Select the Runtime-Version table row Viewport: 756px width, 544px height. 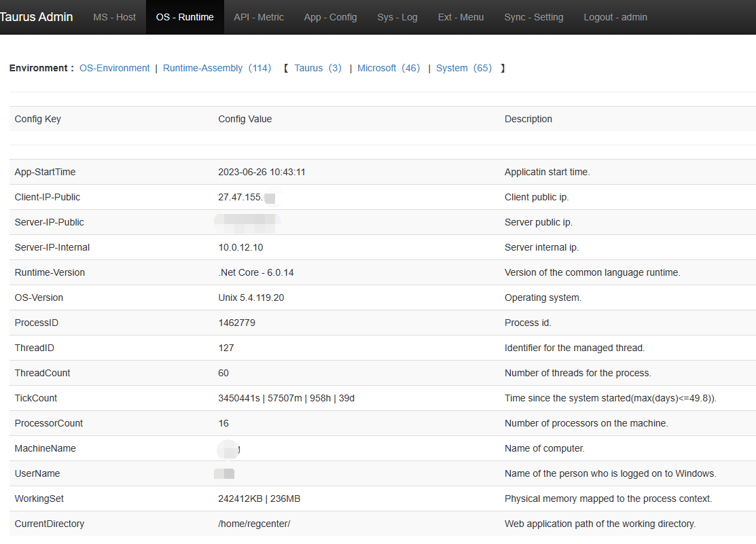pyautogui.click(x=50, y=272)
